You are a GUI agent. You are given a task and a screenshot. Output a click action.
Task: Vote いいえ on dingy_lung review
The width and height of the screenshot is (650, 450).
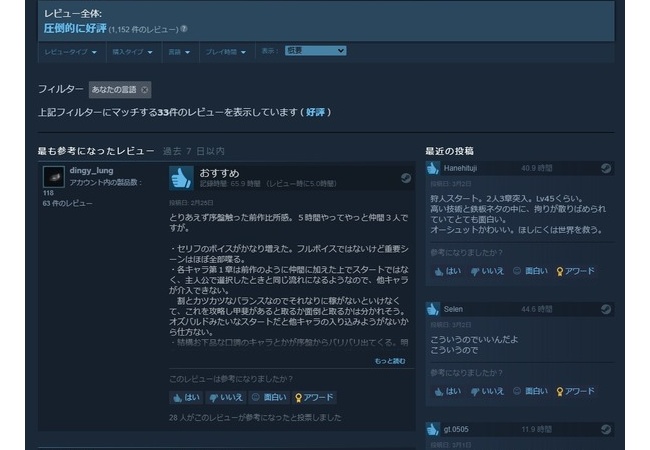(x=226, y=398)
